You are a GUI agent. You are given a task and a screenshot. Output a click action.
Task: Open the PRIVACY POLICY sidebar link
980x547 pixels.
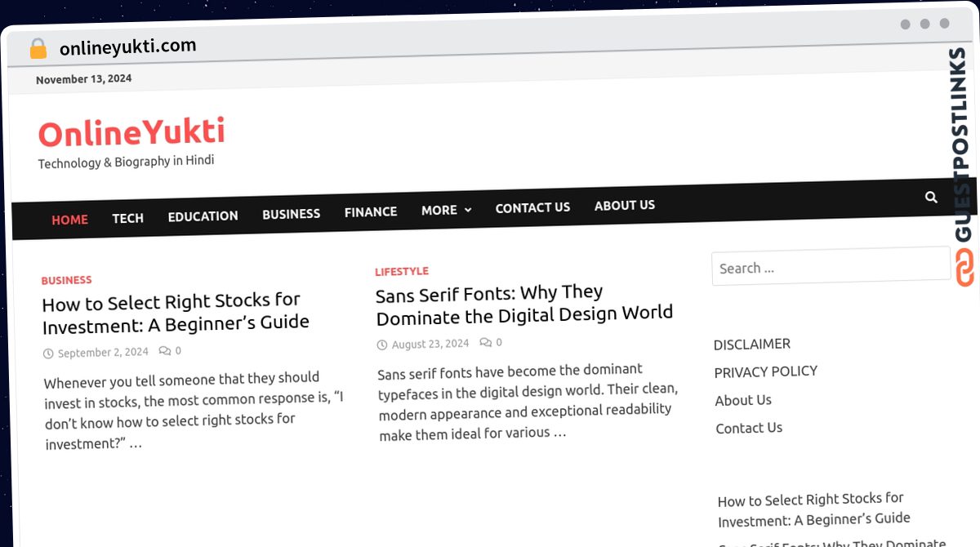(x=766, y=371)
